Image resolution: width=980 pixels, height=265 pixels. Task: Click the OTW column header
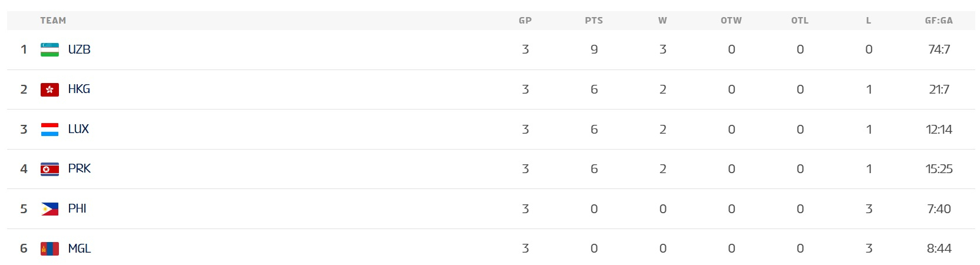tap(731, 21)
